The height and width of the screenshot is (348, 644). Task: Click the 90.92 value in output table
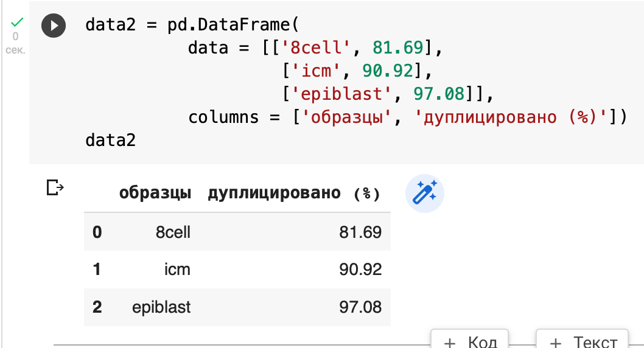[360, 270]
